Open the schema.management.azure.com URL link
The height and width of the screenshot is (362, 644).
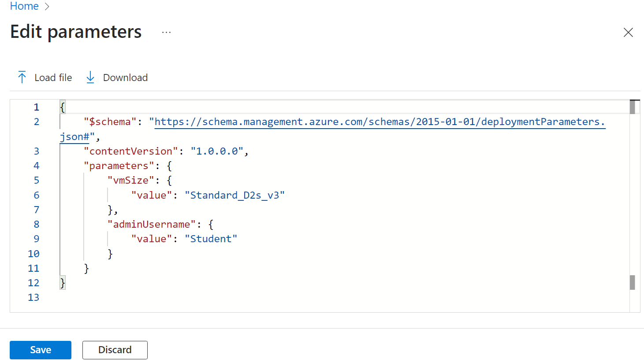point(379,122)
